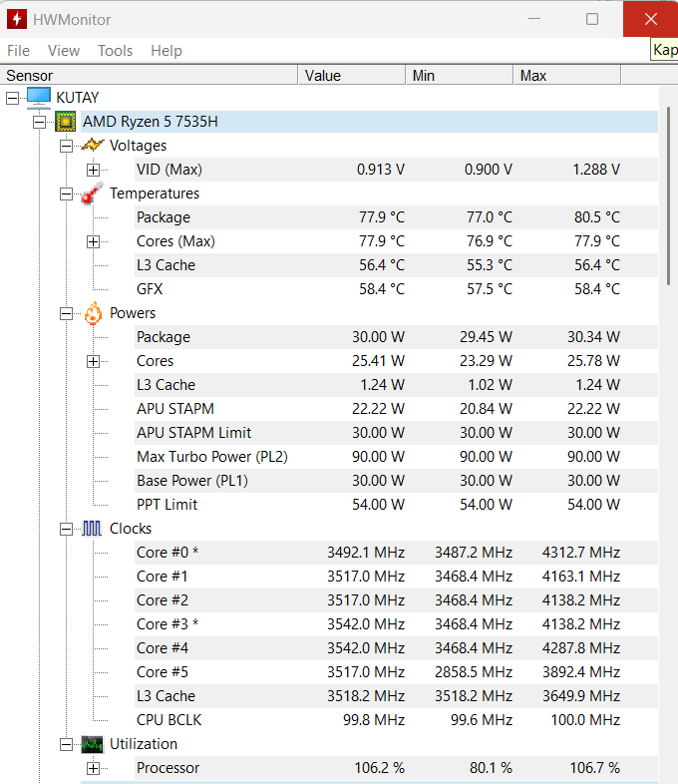Select the Clocks label

131,529
